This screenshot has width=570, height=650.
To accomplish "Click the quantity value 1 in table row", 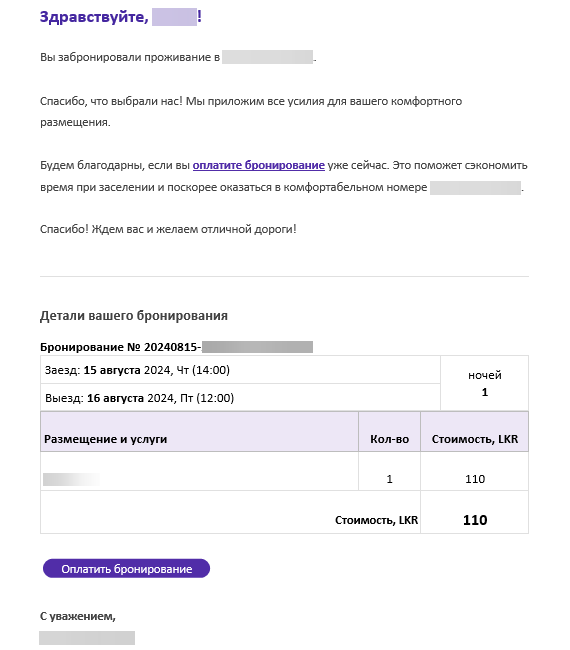I will pyautogui.click(x=389, y=479).
